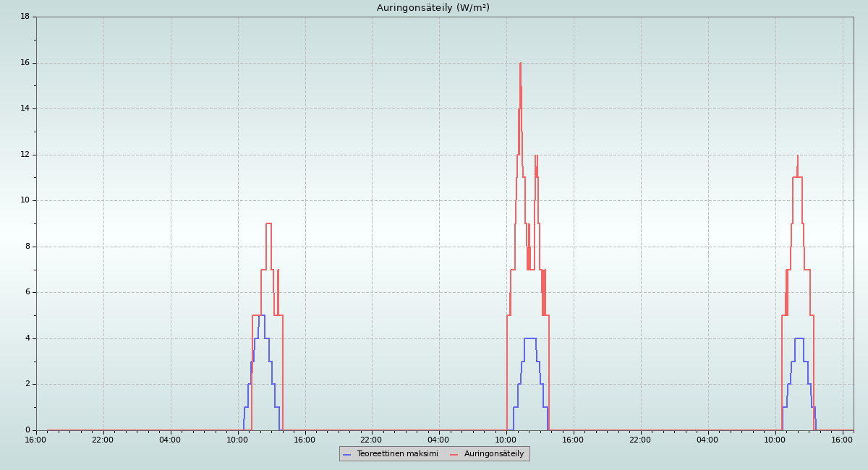
Task: Click the y-axis label 4
Action: [x=27, y=338]
